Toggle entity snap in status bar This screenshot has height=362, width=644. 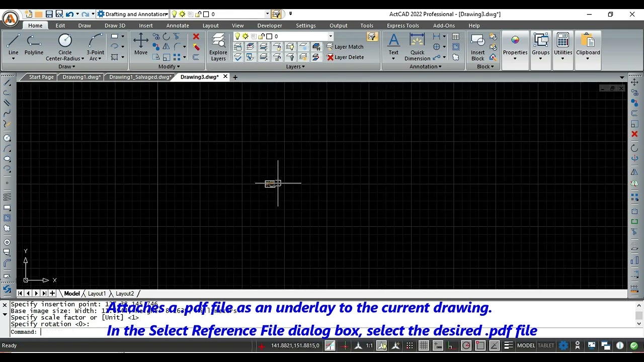[480, 345]
